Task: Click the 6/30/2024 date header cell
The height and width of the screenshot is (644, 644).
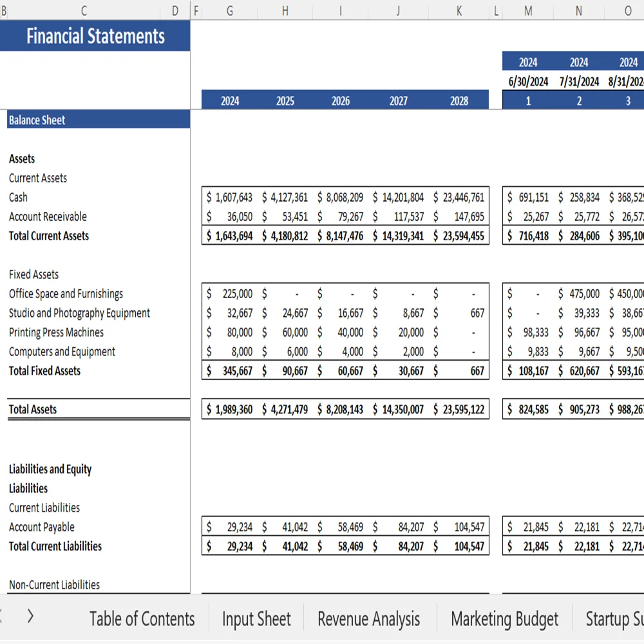Action: pyautogui.click(x=528, y=82)
